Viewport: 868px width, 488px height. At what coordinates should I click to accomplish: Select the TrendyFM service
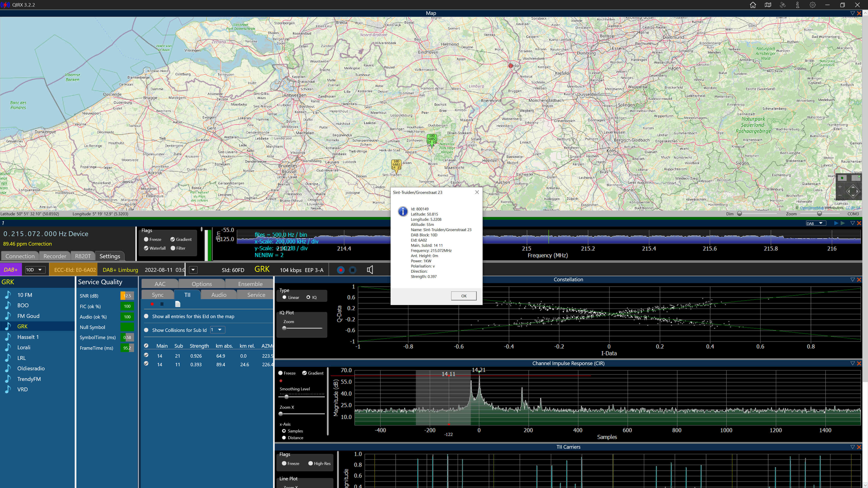[x=29, y=379]
